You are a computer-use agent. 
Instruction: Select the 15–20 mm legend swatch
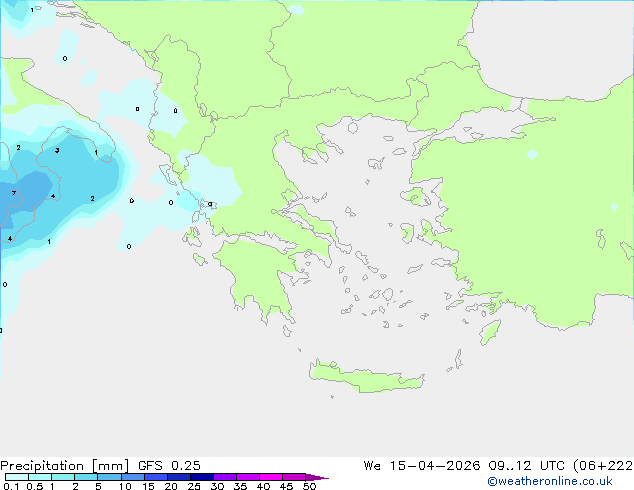(x=156, y=477)
